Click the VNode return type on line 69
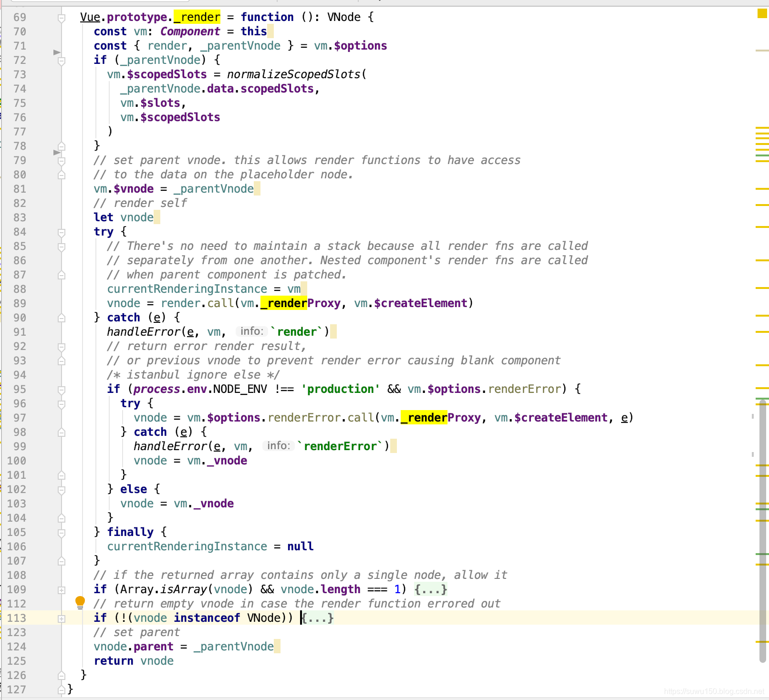 click(x=344, y=17)
